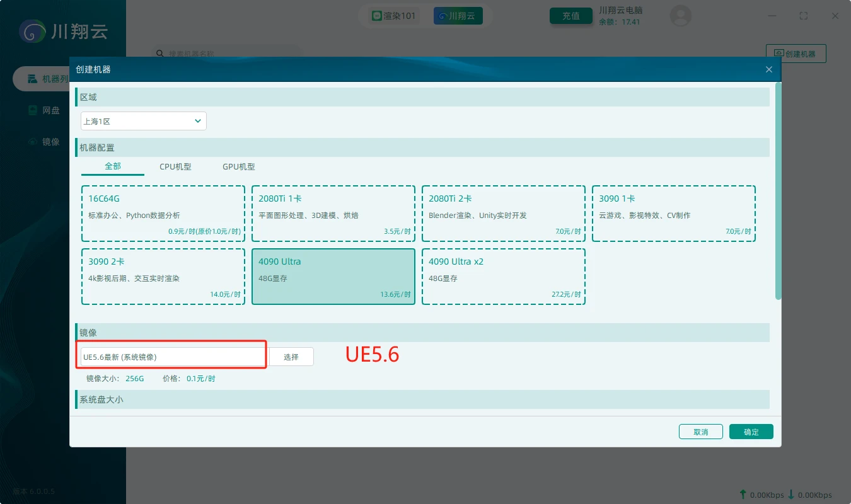
Task: Choose the 3090 2卡 machine card
Action: (x=163, y=277)
